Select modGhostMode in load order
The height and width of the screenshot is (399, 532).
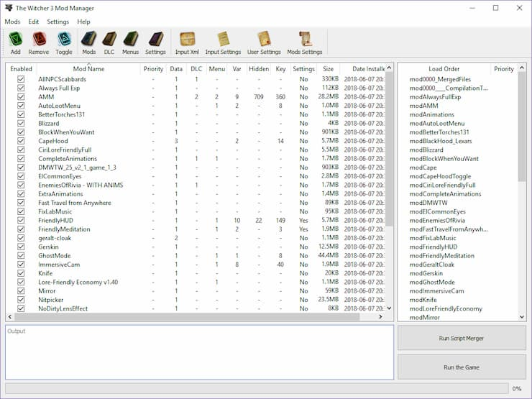click(x=432, y=282)
